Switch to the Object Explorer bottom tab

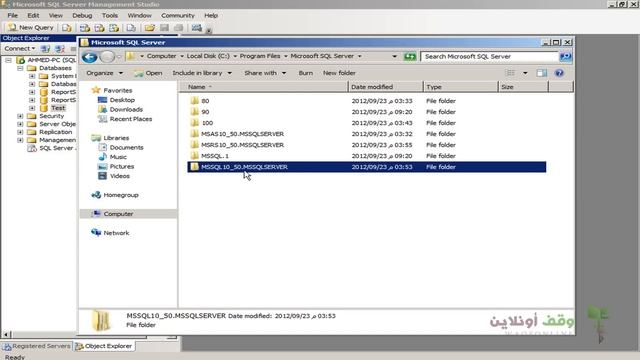tap(104, 346)
